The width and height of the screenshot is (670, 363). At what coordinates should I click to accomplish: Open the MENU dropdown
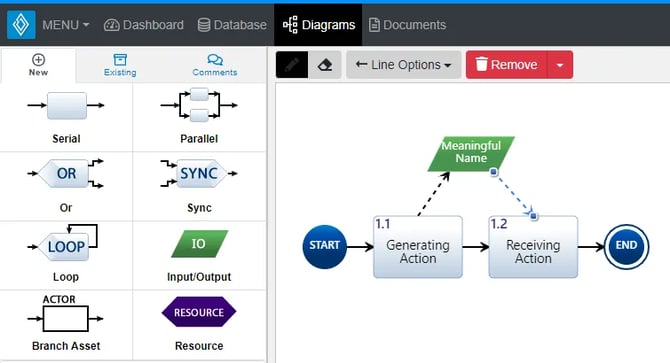(65, 25)
